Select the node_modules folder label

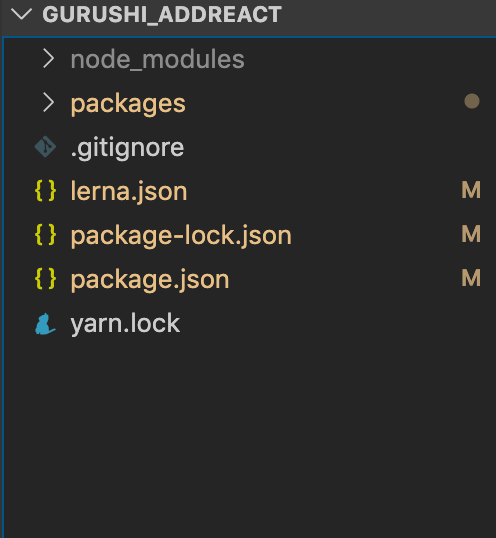click(157, 60)
